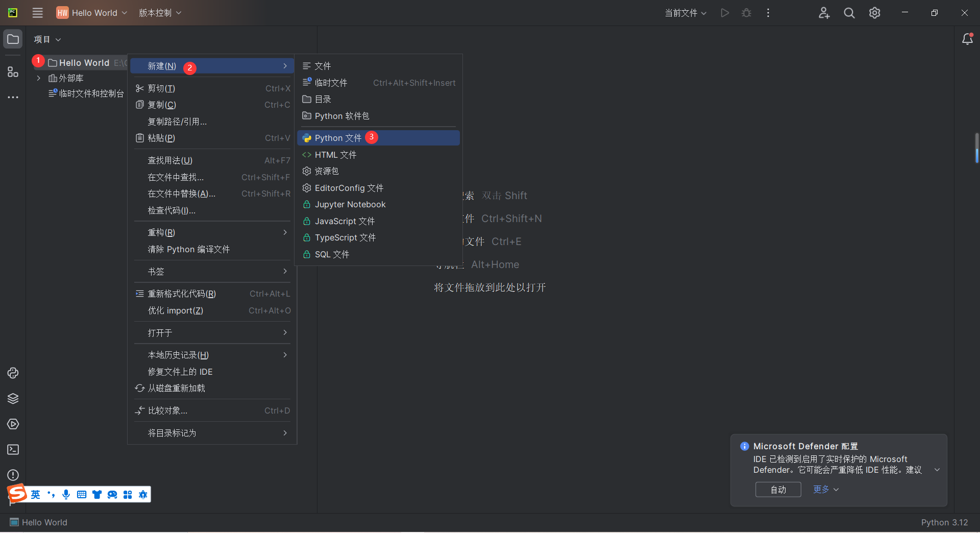Screen dimensions: 980x533
Task: Choose Jupyter Notebook in new submenu
Action: click(379, 204)
